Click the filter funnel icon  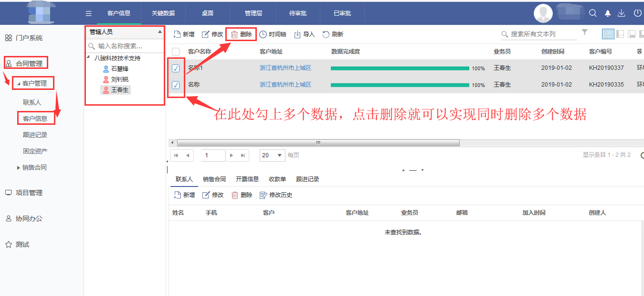click(585, 33)
